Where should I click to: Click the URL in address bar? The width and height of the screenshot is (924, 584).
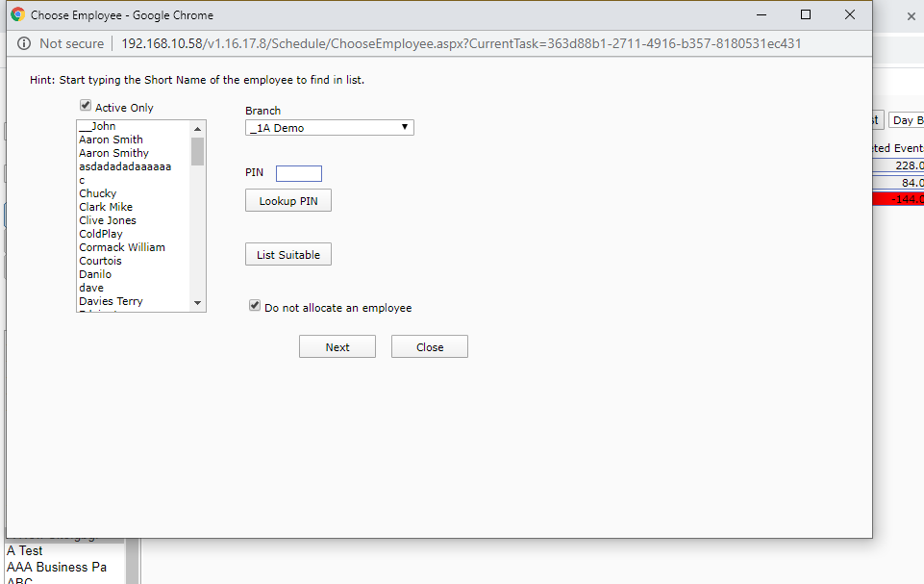461,43
